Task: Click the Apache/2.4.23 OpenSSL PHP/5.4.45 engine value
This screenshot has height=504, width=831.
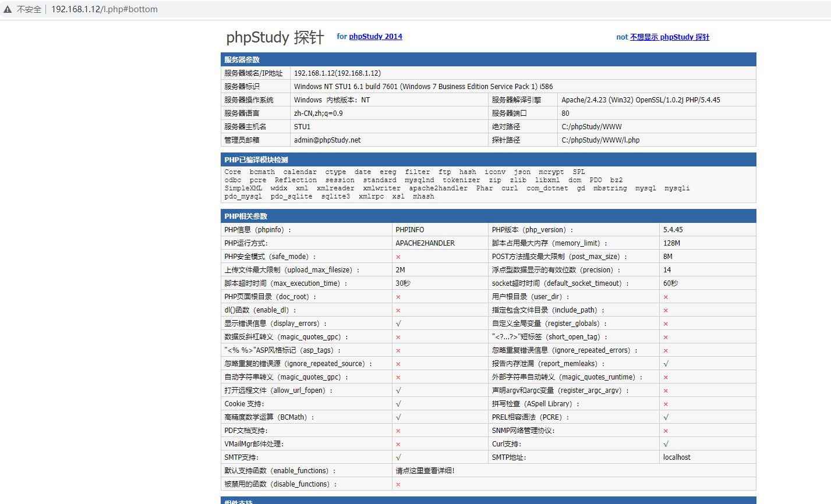Action: point(641,100)
